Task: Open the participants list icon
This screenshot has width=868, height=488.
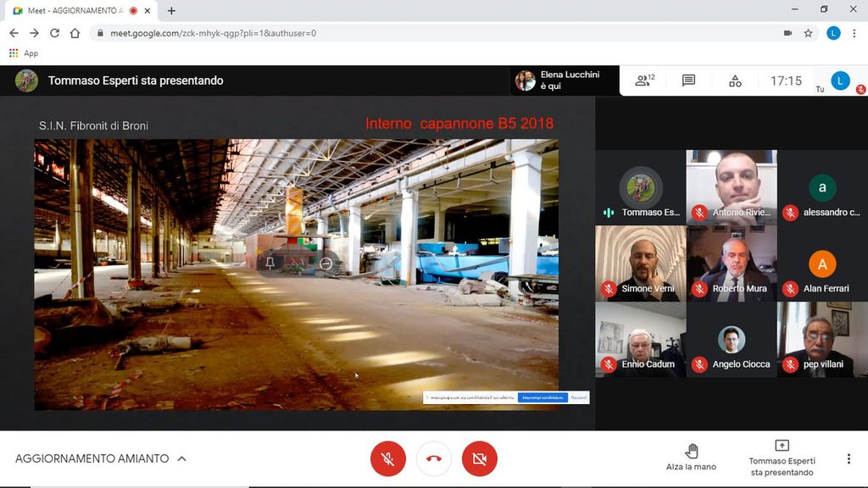Action: (644, 80)
